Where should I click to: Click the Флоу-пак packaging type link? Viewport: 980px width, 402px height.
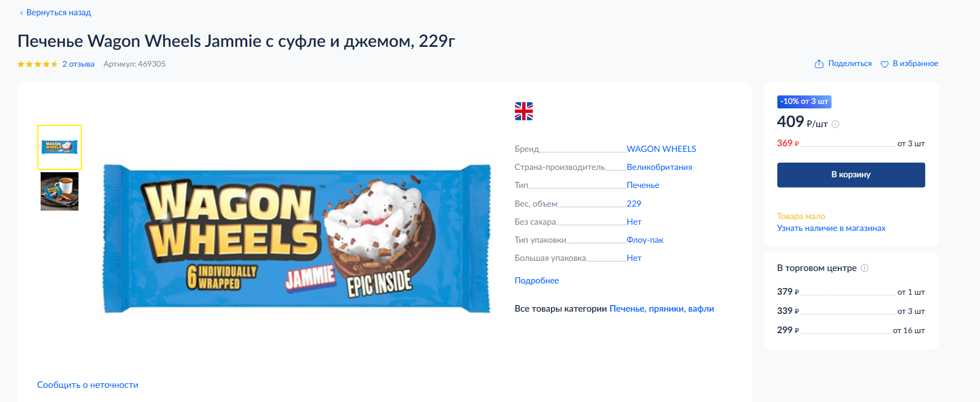click(645, 240)
